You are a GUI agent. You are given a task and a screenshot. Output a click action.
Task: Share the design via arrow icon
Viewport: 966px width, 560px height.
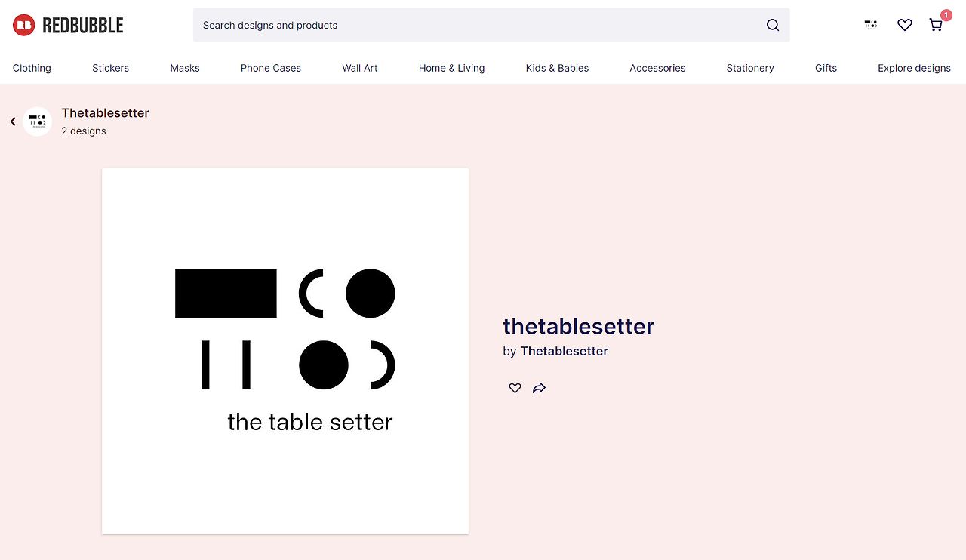point(539,388)
